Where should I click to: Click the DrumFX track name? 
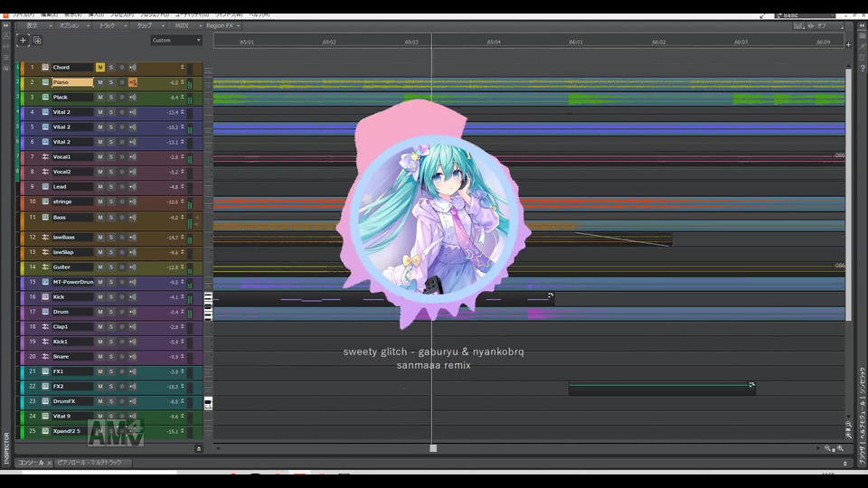tap(72, 401)
